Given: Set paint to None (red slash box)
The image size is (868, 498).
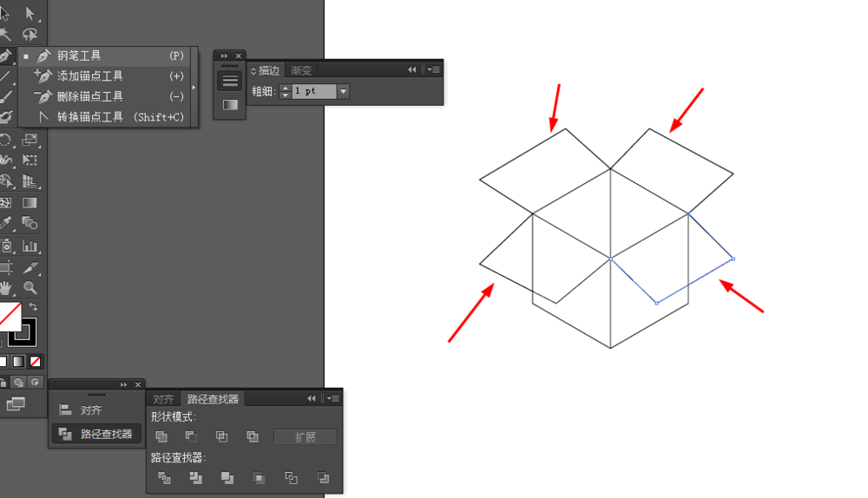Looking at the screenshot, I should pyautogui.click(x=35, y=361).
